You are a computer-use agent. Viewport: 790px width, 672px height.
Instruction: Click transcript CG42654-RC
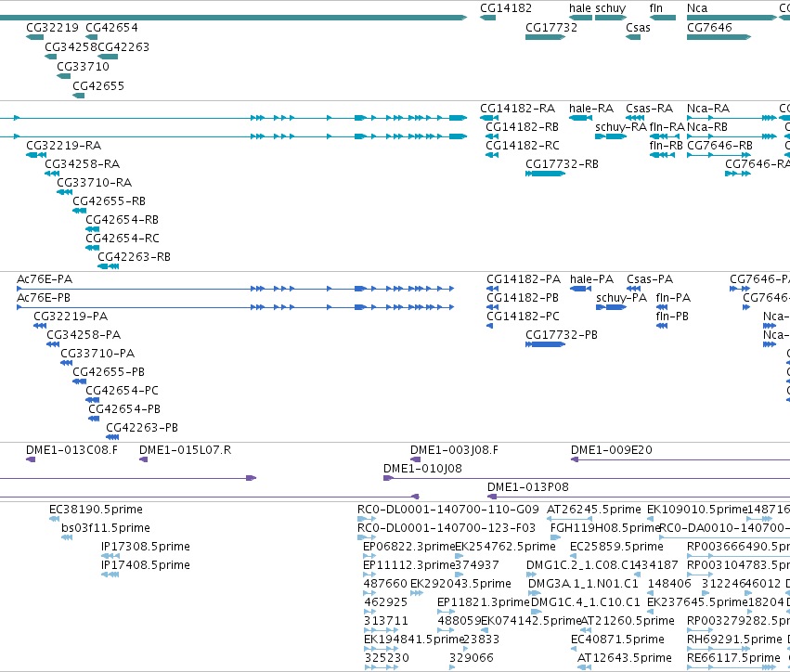coord(123,239)
